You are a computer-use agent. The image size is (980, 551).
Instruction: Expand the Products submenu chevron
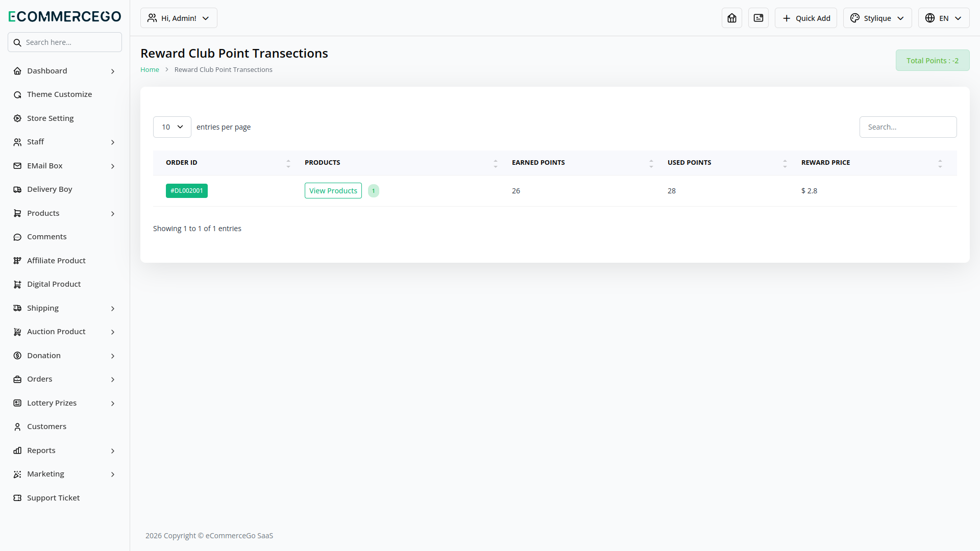(x=113, y=214)
